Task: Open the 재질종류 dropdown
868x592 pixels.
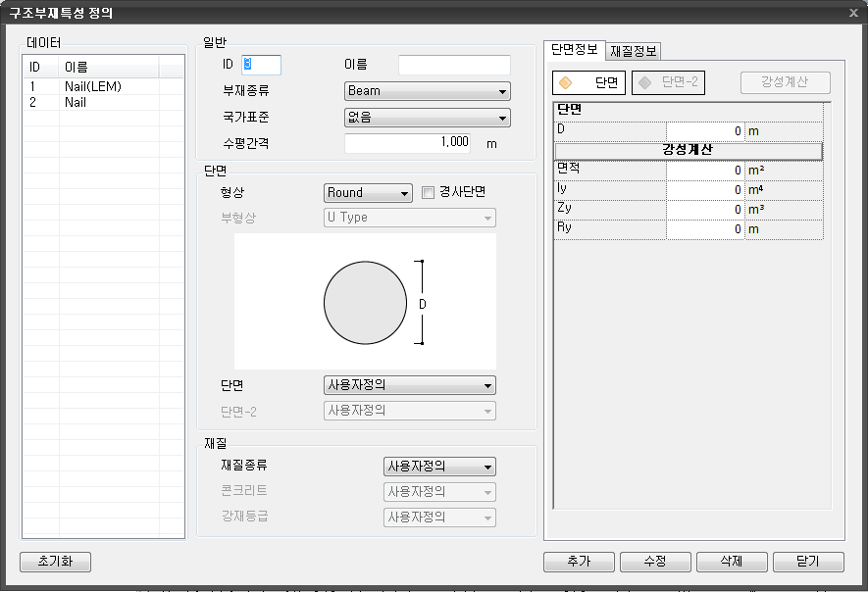Action: pos(438,467)
